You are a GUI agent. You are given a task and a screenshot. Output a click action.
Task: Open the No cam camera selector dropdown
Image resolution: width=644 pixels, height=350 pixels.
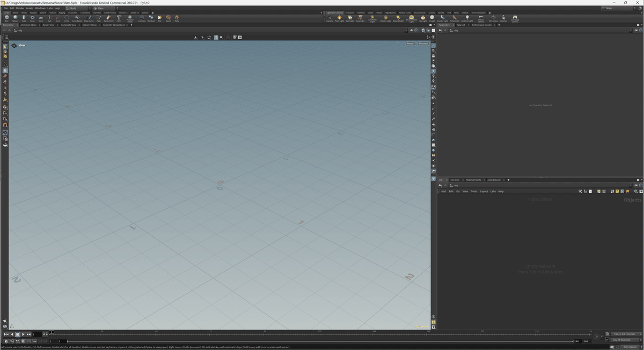(422, 43)
